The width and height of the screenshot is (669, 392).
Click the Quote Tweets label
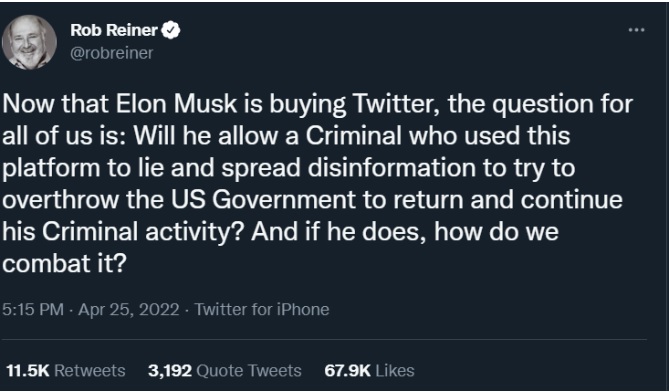coord(249,370)
